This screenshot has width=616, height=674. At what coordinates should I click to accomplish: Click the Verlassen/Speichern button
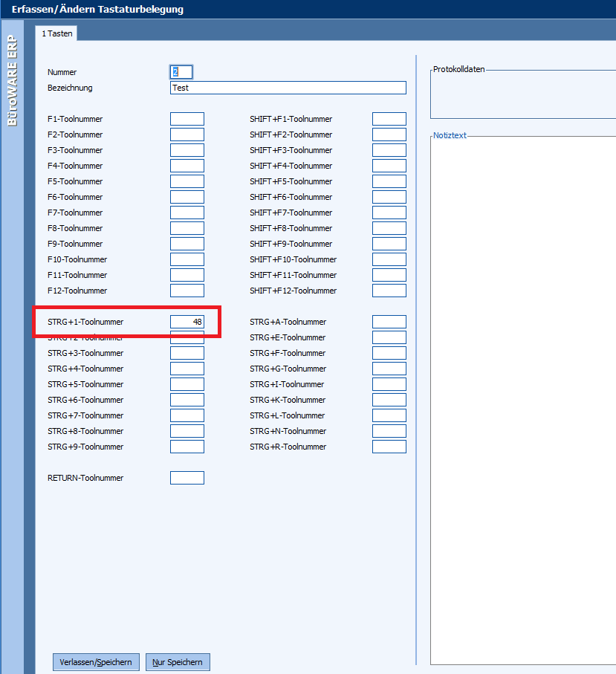pyautogui.click(x=96, y=662)
